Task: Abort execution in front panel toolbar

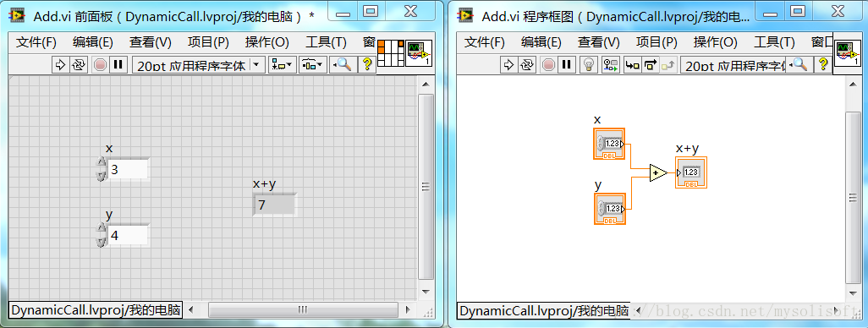Action: pos(100,65)
